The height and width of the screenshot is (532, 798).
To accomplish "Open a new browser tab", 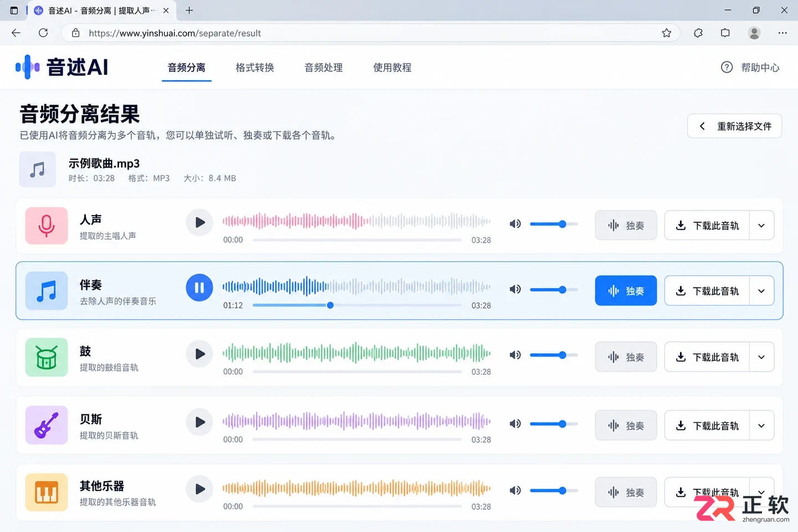I will click(x=189, y=11).
